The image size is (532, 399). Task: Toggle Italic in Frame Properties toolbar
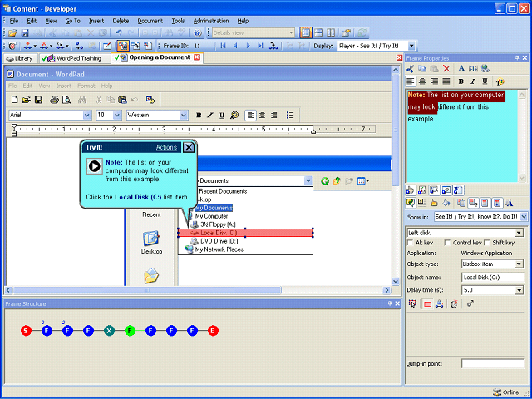point(473,81)
